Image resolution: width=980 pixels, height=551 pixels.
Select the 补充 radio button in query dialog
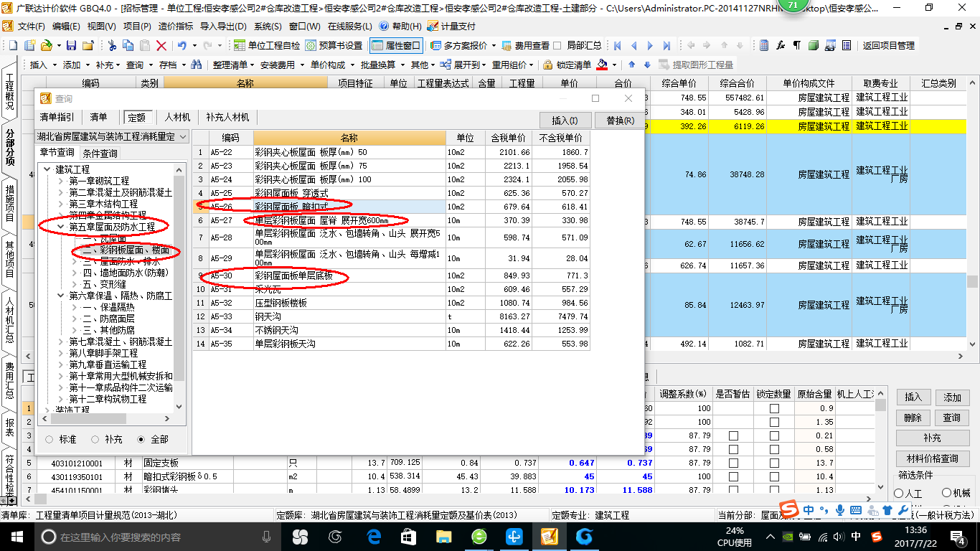(x=95, y=439)
